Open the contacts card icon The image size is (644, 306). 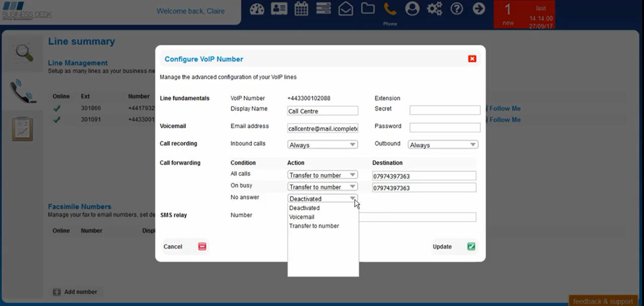tap(279, 9)
